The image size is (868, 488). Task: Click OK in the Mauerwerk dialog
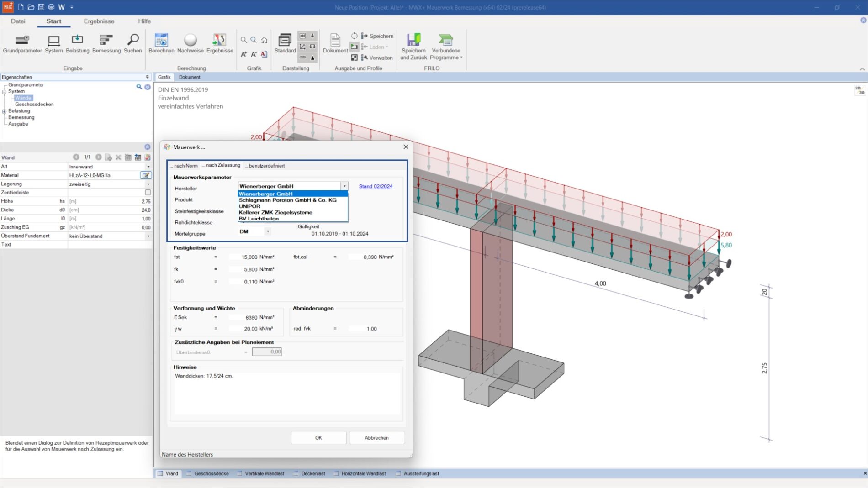click(x=318, y=438)
